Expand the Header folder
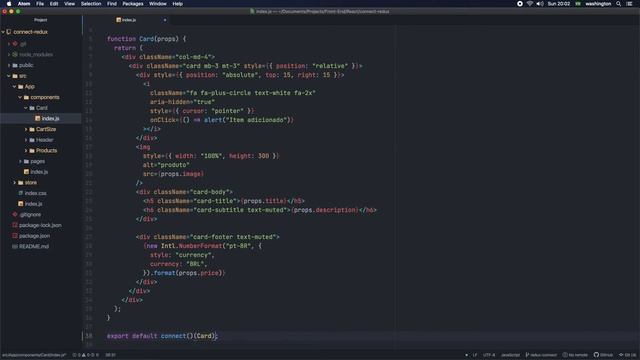 26,140
